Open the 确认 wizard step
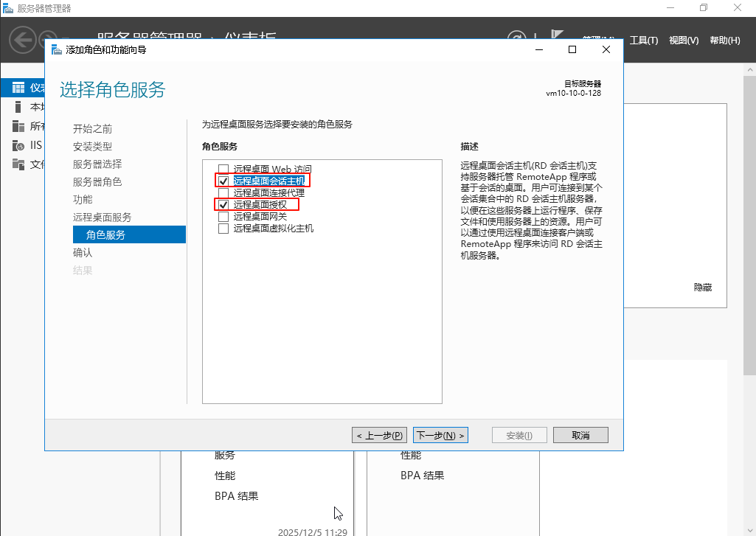The width and height of the screenshot is (756, 536). tap(83, 252)
